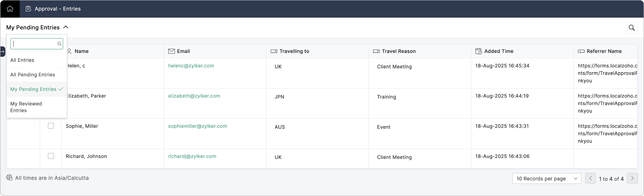644x196 pixels.
Task: Go to the previous page arrow
Action: click(590, 178)
